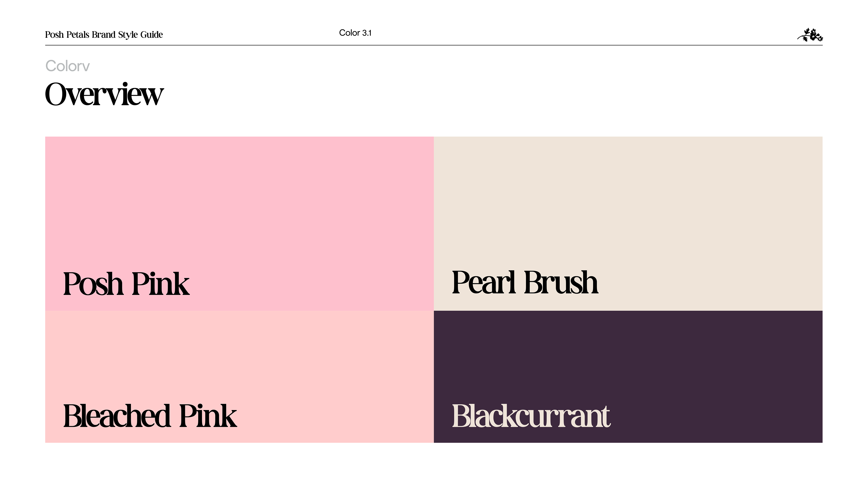868x488 pixels.
Task: Click the 'Pearl Brush' label text
Action: point(525,282)
